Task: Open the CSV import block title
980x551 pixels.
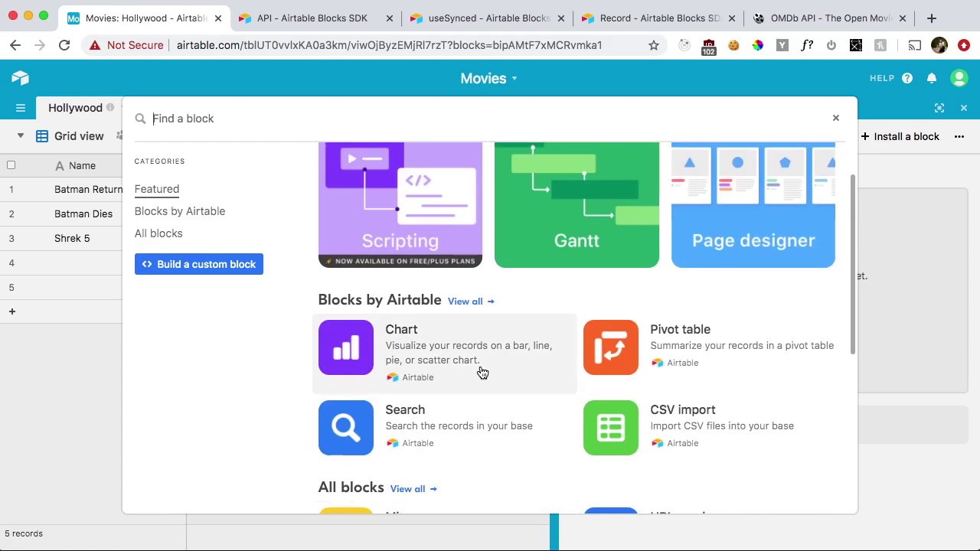Action: (683, 409)
